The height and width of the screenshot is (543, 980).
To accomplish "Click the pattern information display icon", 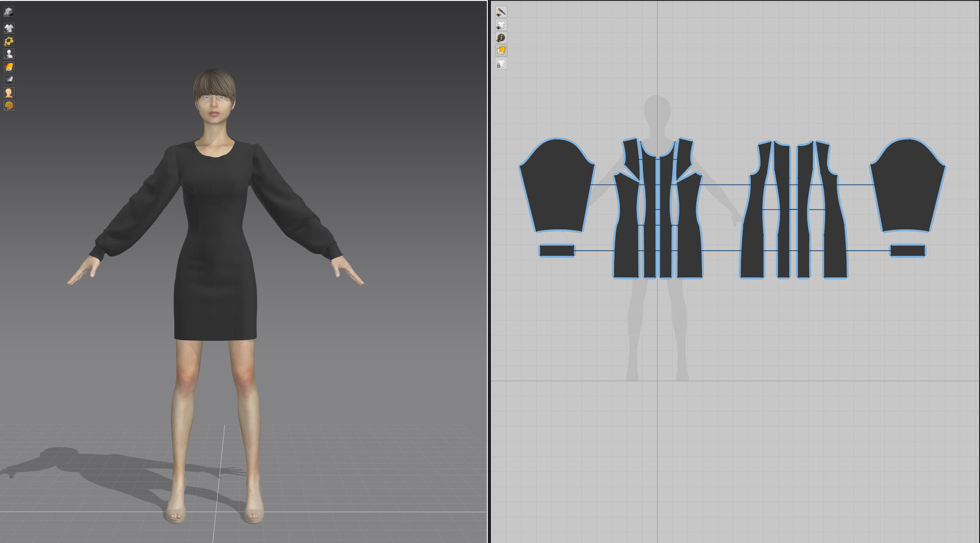I will click(501, 37).
